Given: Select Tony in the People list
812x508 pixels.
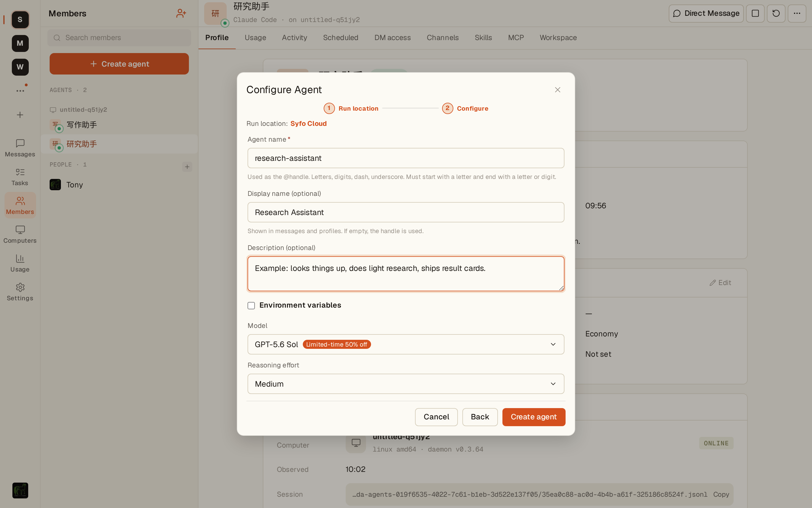Looking at the screenshot, I should point(119,185).
